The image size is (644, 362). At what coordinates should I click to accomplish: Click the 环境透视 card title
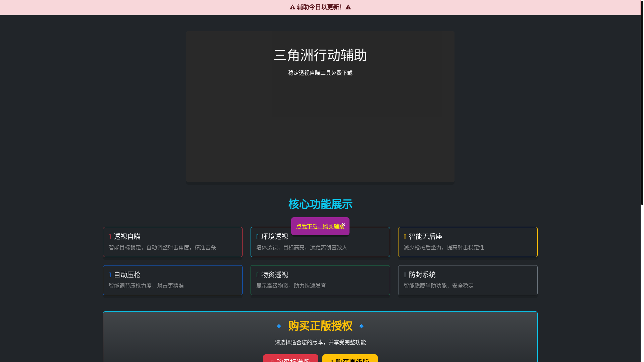(x=275, y=237)
